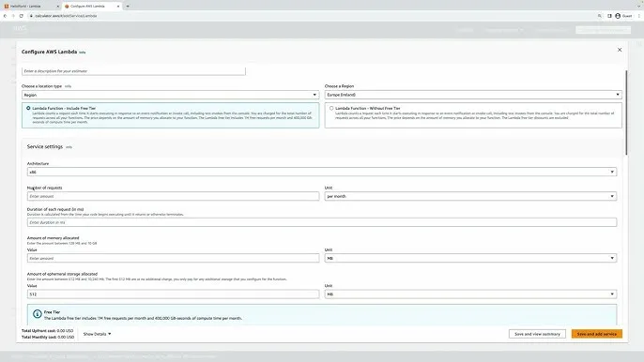Click the ephemeral storage Value field
644x362 pixels.
coord(173,294)
